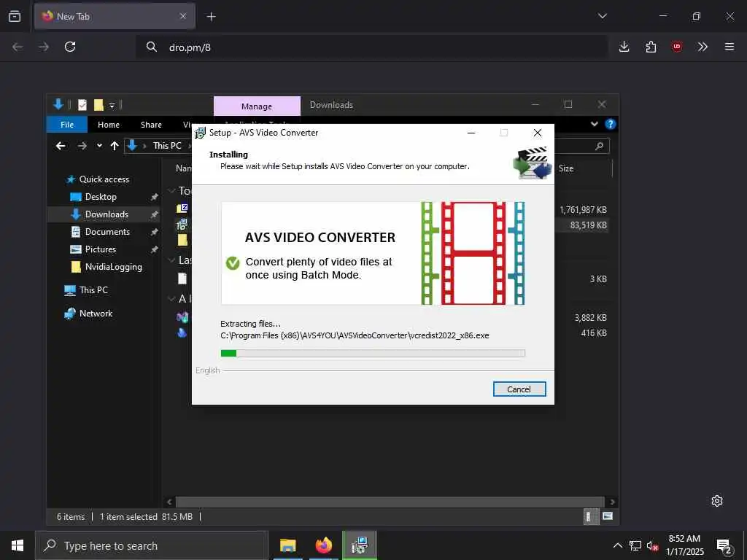The width and height of the screenshot is (747, 560).
Task: Show more Firefox toolbar tools
Action: point(703,47)
